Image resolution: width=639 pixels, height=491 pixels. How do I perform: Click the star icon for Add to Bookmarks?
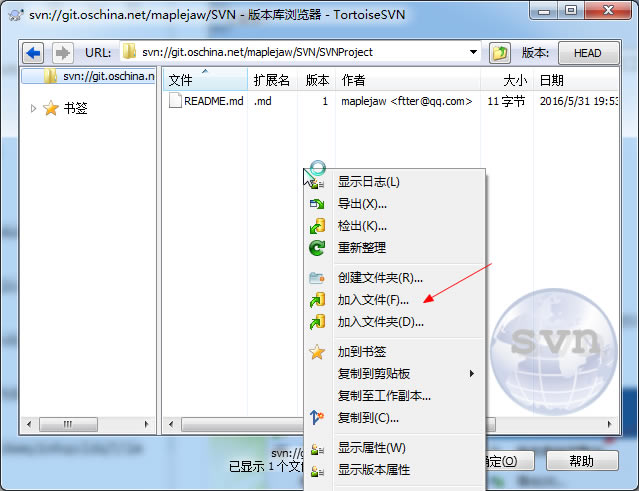click(317, 352)
